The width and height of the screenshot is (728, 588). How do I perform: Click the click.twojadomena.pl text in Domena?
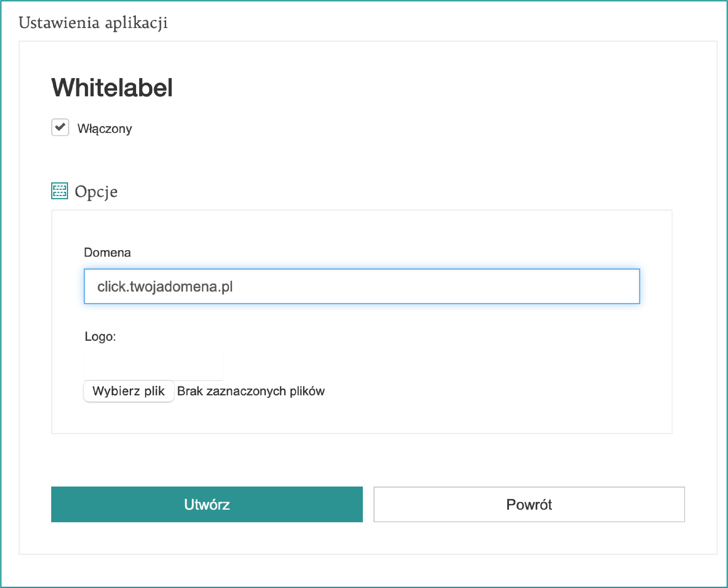[x=165, y=286]
